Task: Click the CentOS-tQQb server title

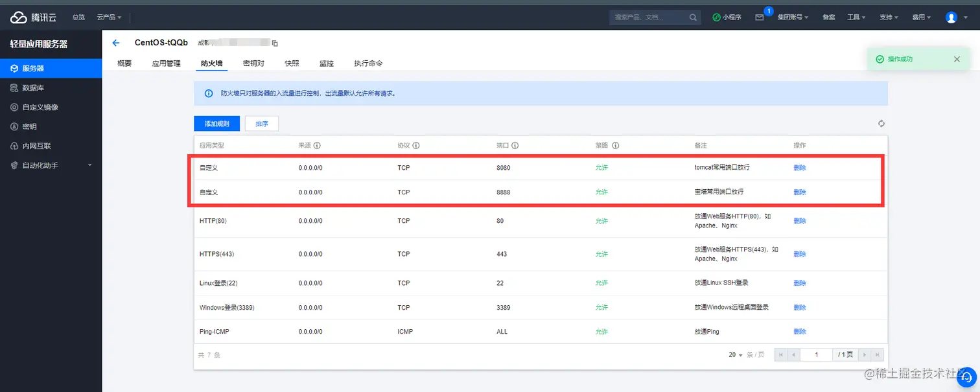Action: coord(161,43)
